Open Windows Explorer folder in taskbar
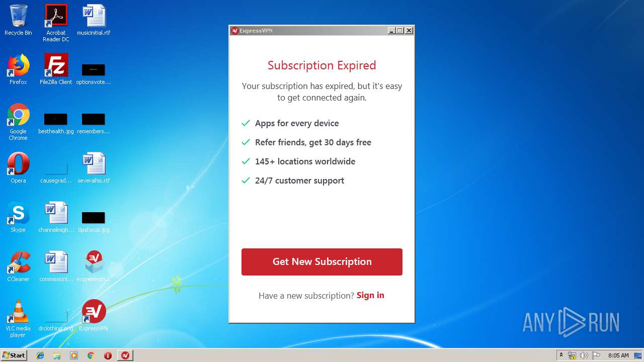 point(57,355)
